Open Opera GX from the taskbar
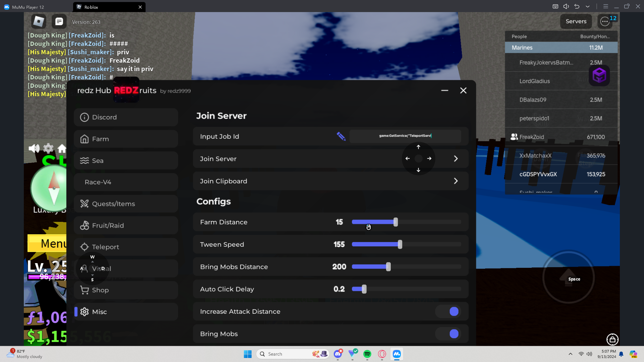The height and width of the screenshot is (362, 644). pos(382,354)
